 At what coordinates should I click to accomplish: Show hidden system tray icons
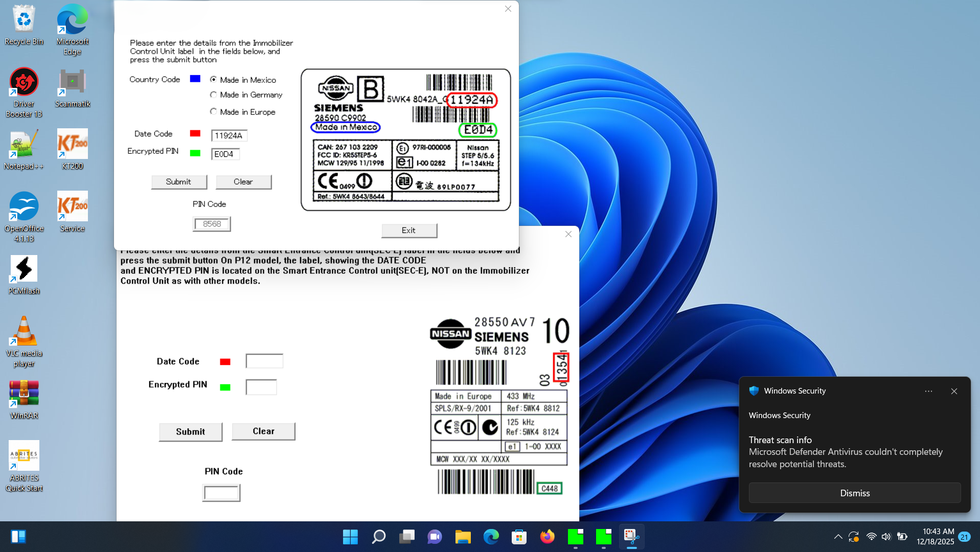click(838, 537)
